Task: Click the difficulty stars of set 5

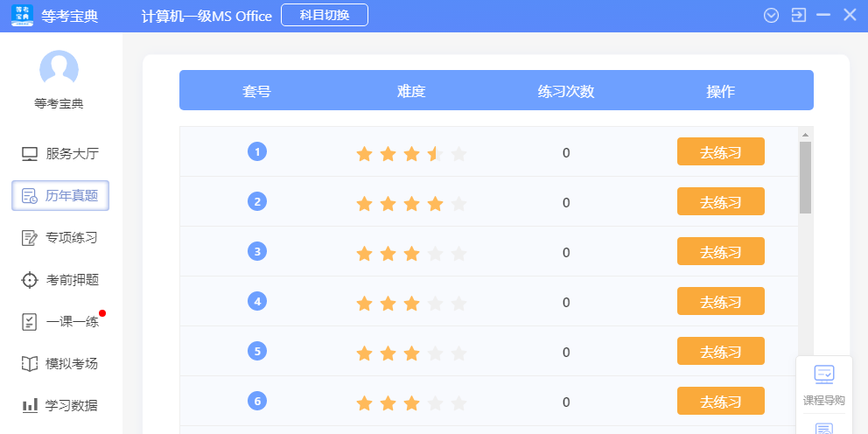Action: tap(411, 353)
